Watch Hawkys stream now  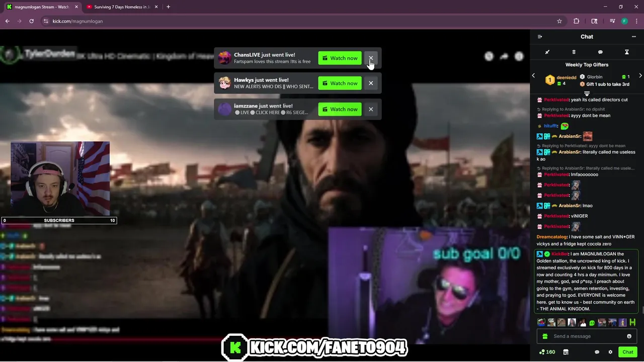(x=340, y=83)
